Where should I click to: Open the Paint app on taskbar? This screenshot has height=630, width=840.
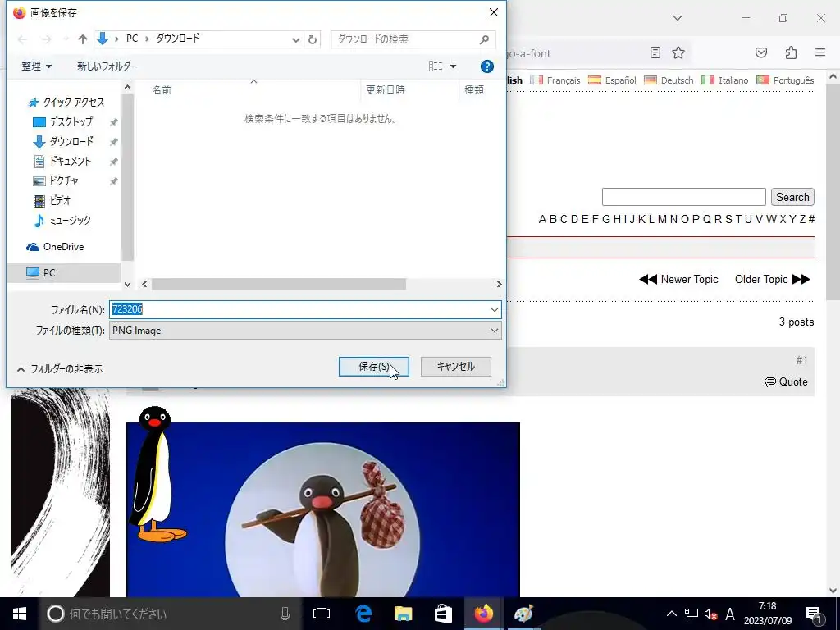523,614
